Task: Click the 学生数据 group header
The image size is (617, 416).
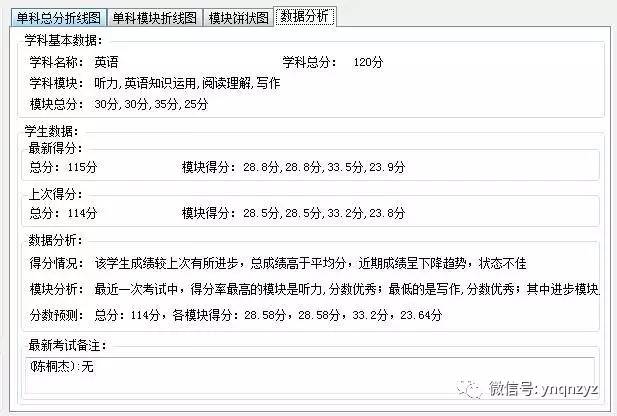Action: pos(51,131)
